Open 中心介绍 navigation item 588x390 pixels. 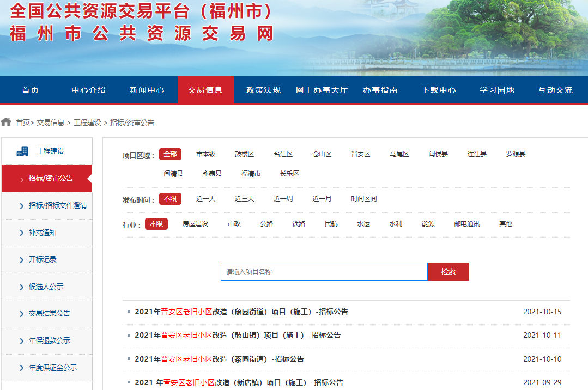88,90
